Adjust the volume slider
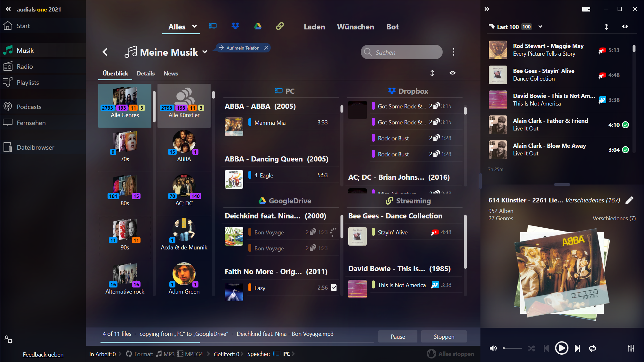Screen dimensions: 644x362 [512, 348]
